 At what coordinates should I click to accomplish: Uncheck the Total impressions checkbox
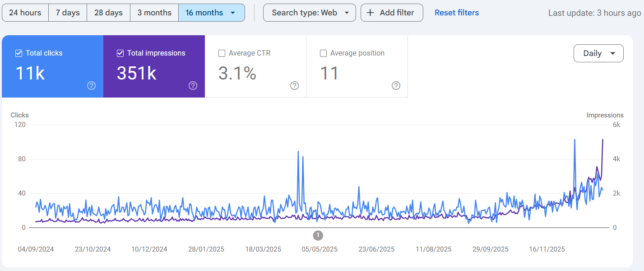(120, 53)
